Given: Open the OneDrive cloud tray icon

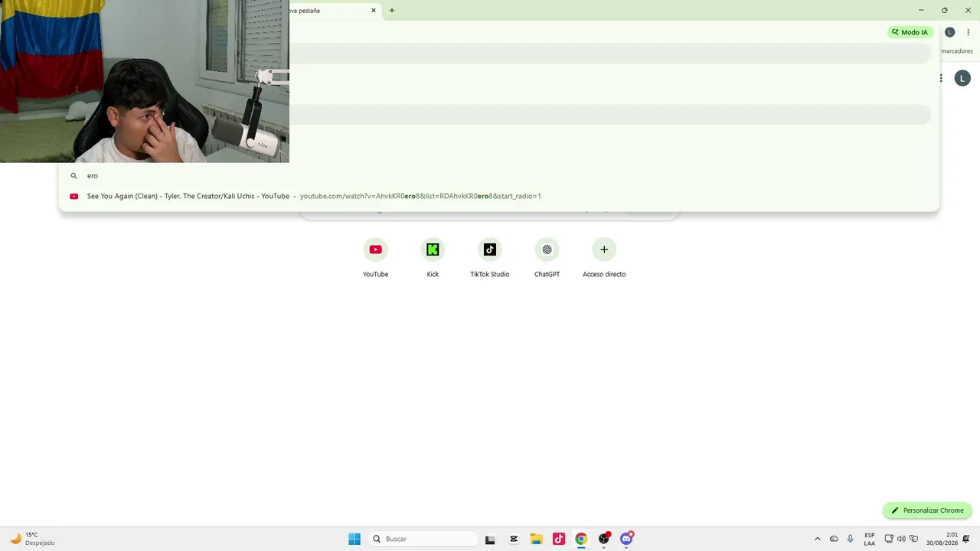Looking at the screenshot, I should [834, 539].
